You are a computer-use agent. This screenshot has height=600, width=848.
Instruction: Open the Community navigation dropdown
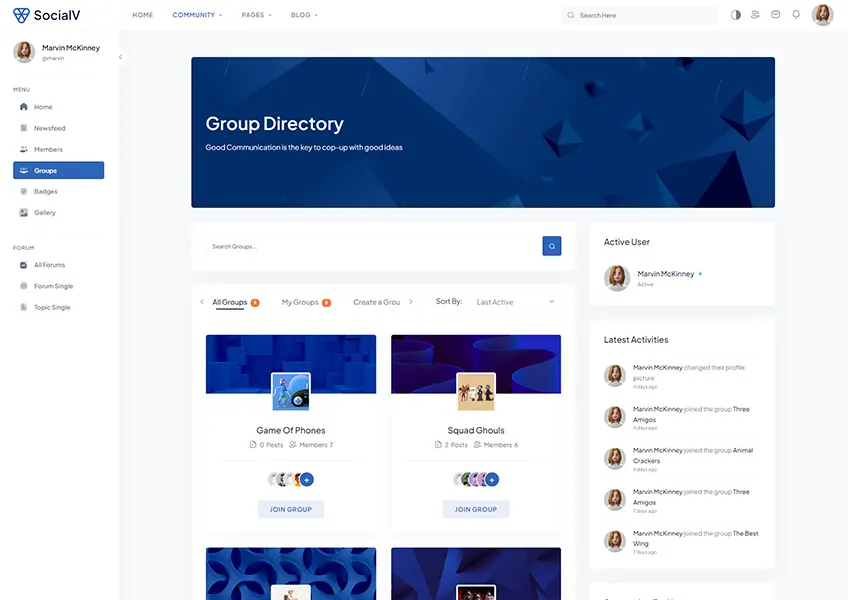(193, 14)
